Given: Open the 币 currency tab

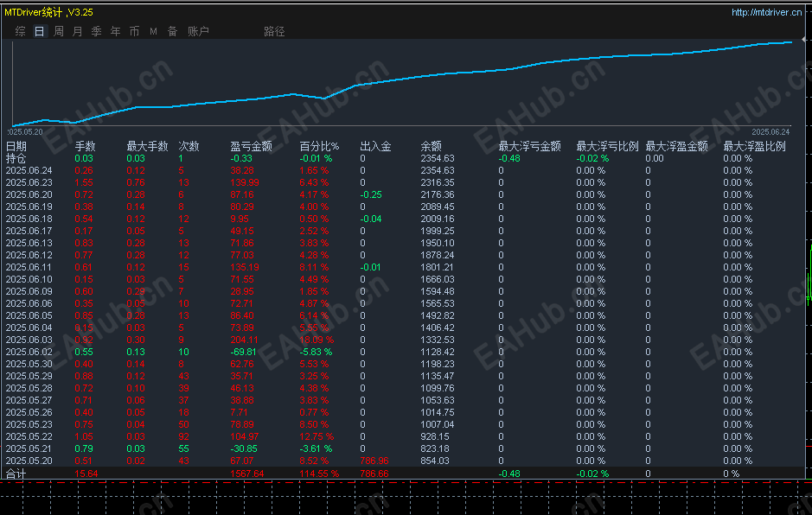Looking at the screenshot, I should [134, 32].
